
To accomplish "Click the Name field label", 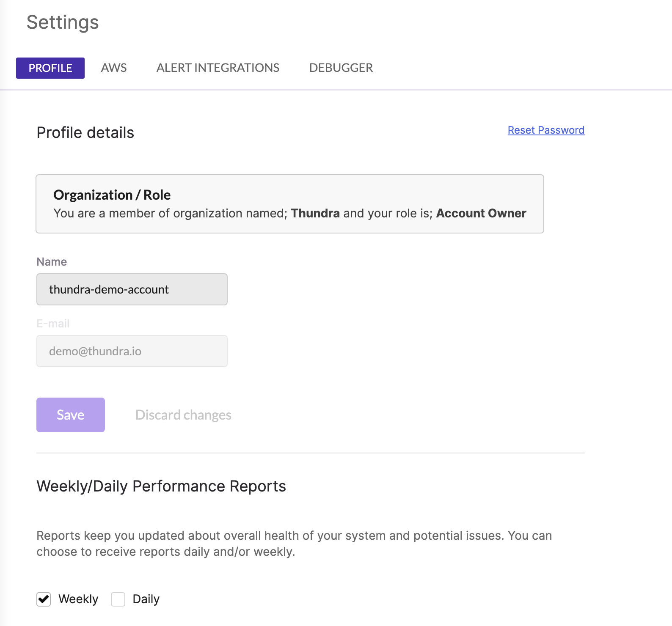I will pyautogui.click(x=52, y=262).
